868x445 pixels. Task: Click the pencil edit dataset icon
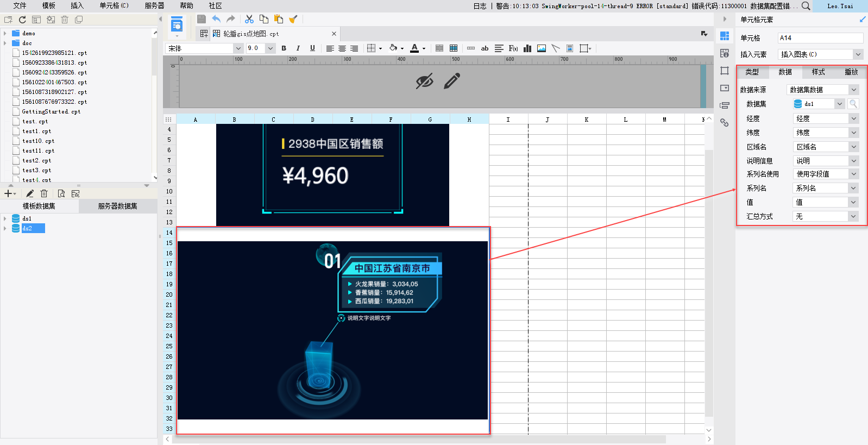pyautogui.click(x=30, y=193)
